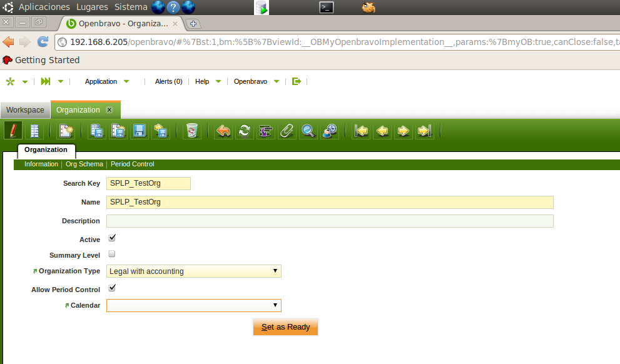
Task: Click into the Name field
Action: (x=330, y=203)
